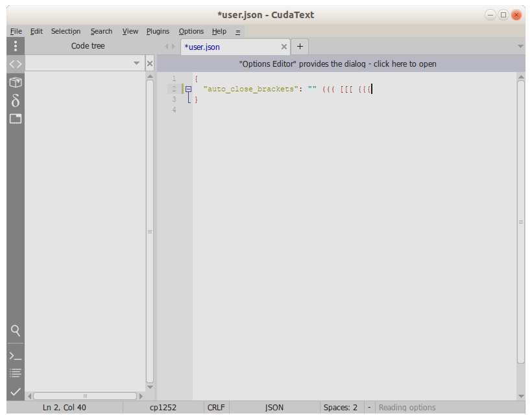Toggle the Tabs panel icon in the sidebar
Image resolution: width=532 pixels, height=420 pixels.
[x=15, y=119]
